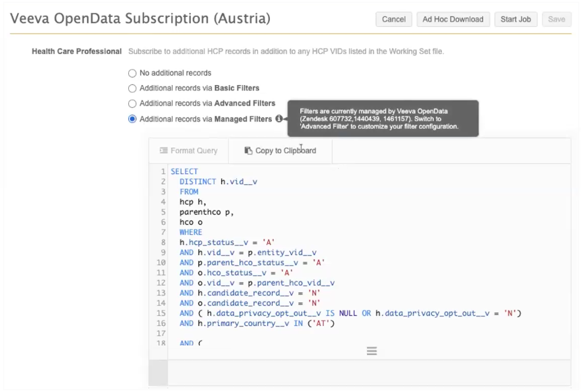Click the Health Care Professional label
This screenshot has height=392, width=581.
point(77,51)
